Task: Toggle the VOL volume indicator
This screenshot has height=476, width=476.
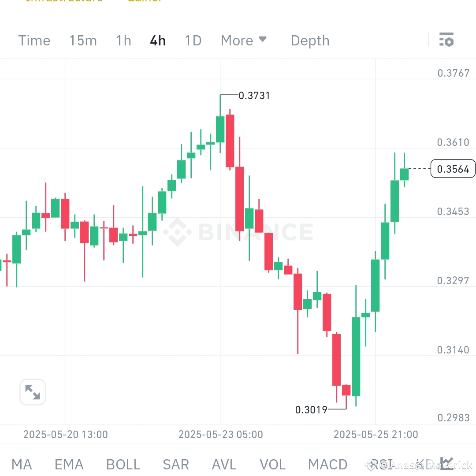Action: click(x=272, y=464)
